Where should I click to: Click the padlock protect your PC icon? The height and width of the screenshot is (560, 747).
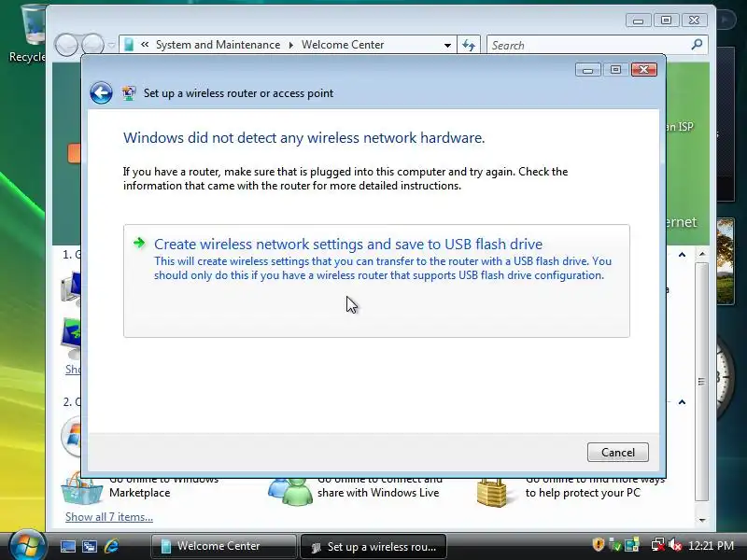(x=492, y=493)
